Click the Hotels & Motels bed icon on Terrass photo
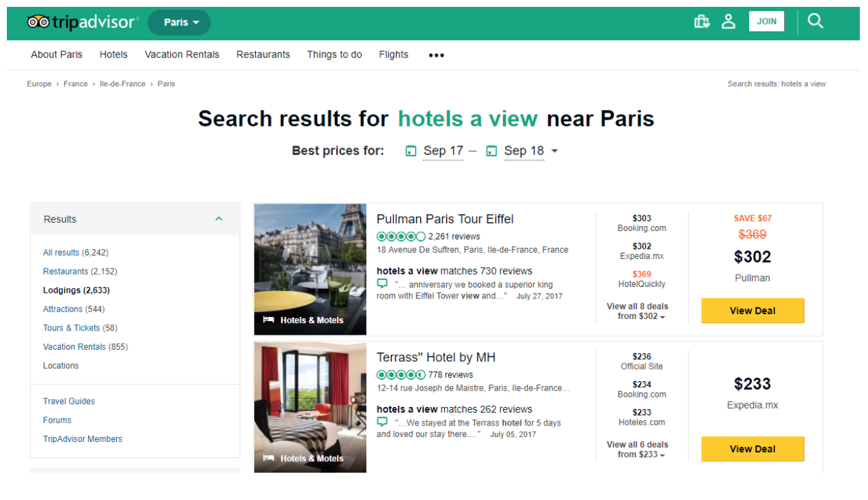Viewport: 868px width, 500px height. tap(269, 458)
